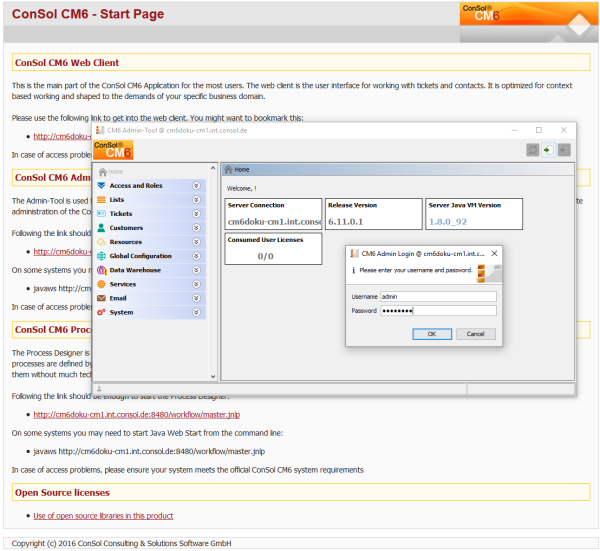Click the refresh icon in Admin-Tool toolbar
Viewport: 600px width, 551px height.
tap(532, 150)
